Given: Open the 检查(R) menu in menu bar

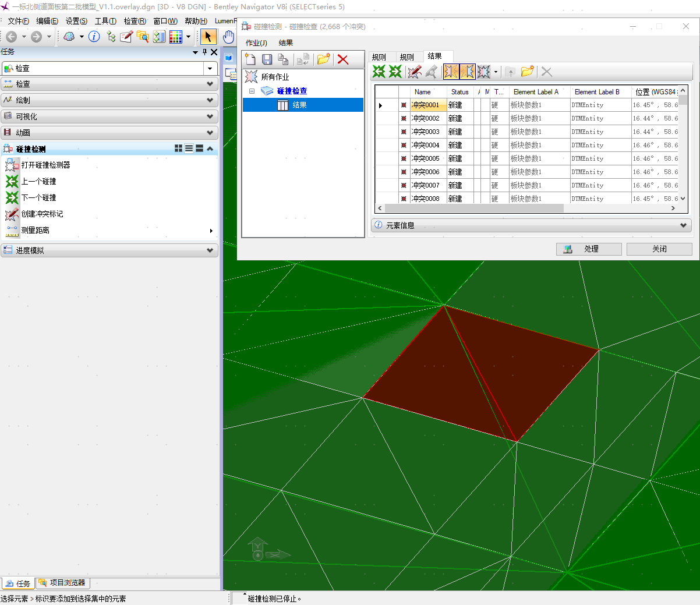Looking at the screenshot, I should (x=135, y=21).
